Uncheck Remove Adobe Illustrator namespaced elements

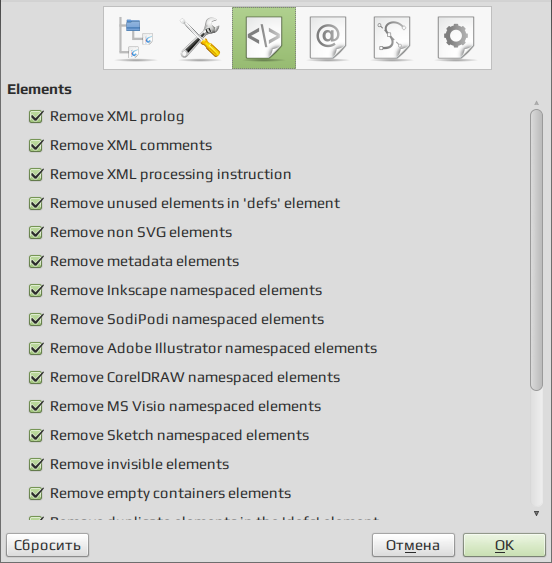[36, 349]
